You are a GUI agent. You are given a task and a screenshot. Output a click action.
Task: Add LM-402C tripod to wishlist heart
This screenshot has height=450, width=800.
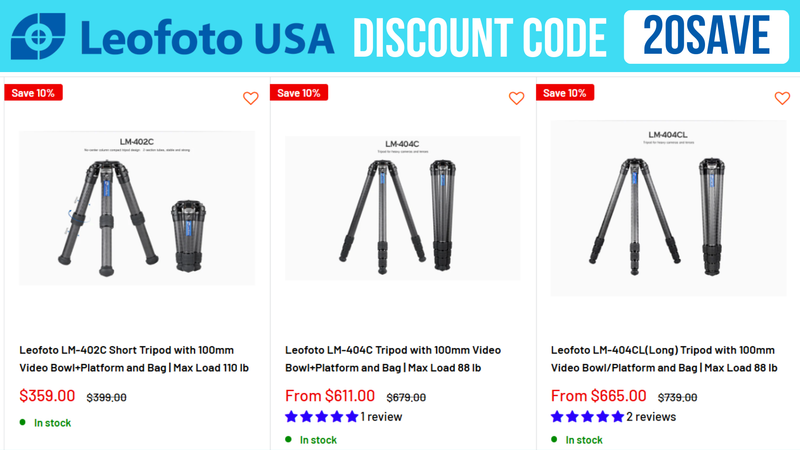click(251, 98)
